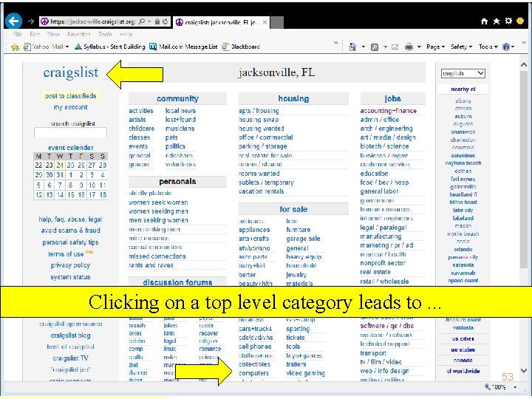The width and height of the screenshot is (532, 399).
Task: Open discussion forums heading
Action: click(177, 282)
